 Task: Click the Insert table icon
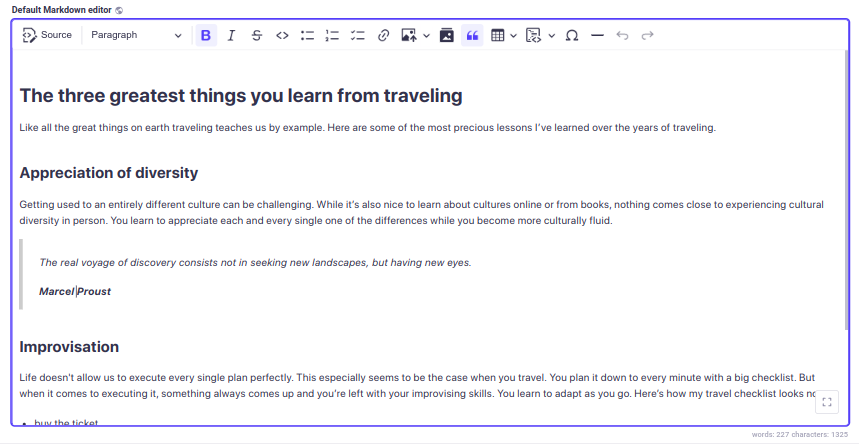pos(497,36)
